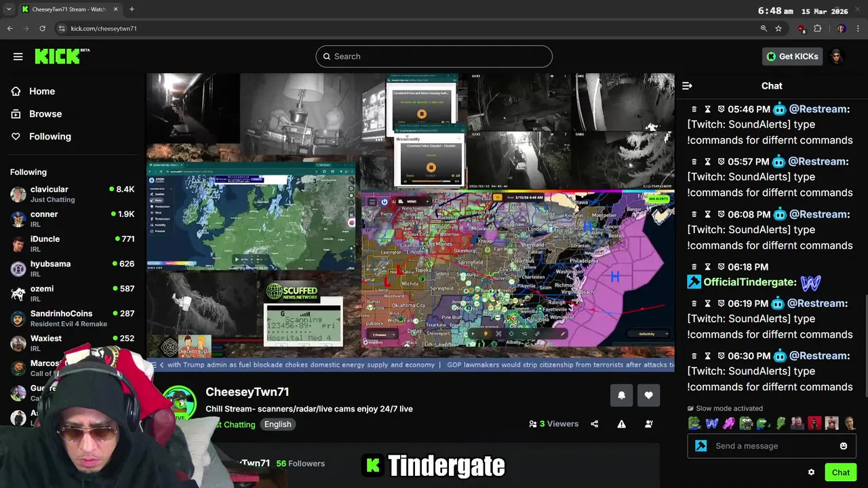
Task: Delete the 05:46 PM Restream message
Action: pos(694,109)
